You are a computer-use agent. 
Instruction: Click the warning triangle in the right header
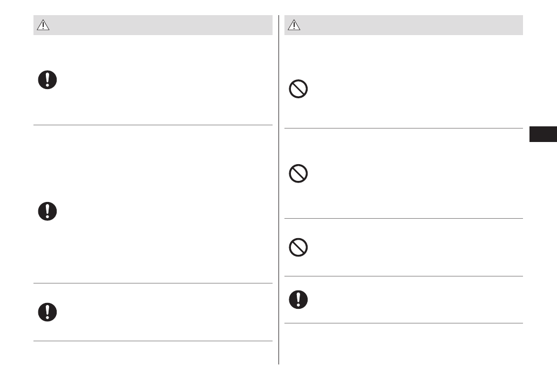click(294, 25)
